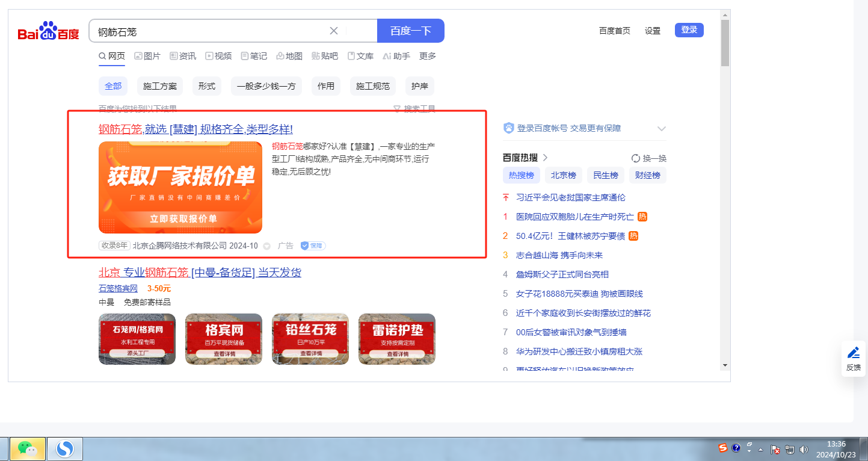Open hot item 习近平会见老挝国家主席通伦
This screenshot has width=868, height=461.
coord(571,197)
